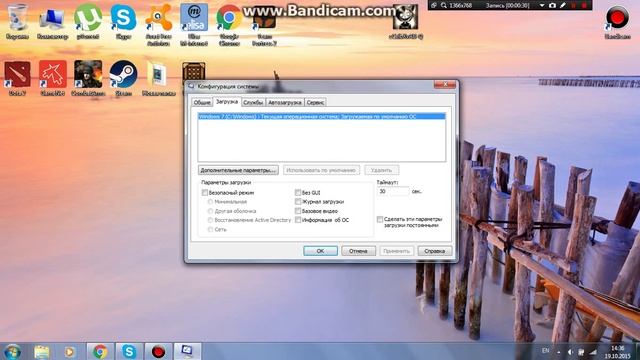Screen dimensions: 640x360
Task: Open Windows Explorer from the taskbar
Action: 42,351
